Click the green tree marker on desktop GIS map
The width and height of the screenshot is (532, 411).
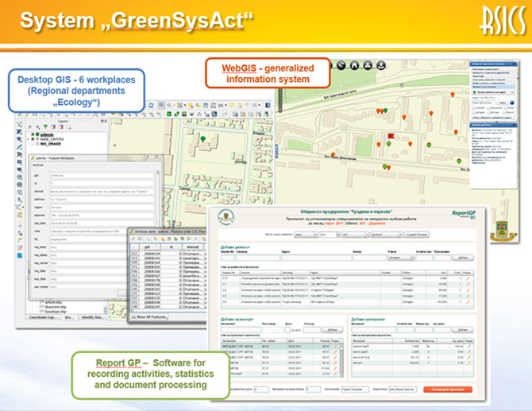(203, 139)
